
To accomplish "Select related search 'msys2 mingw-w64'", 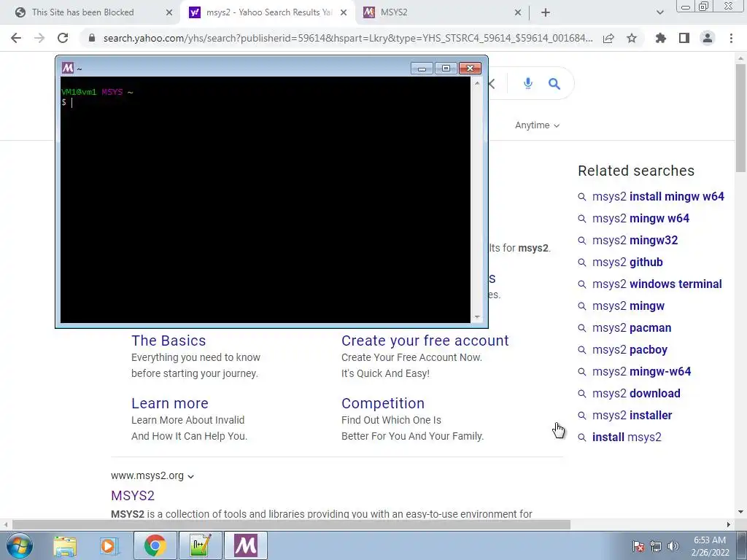I will [x=641, y=372].
